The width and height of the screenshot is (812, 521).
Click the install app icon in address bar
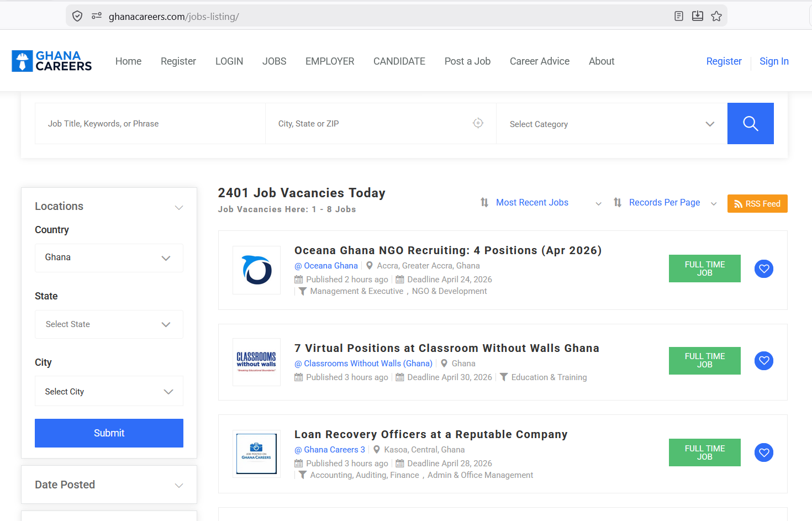click(698, 16)
